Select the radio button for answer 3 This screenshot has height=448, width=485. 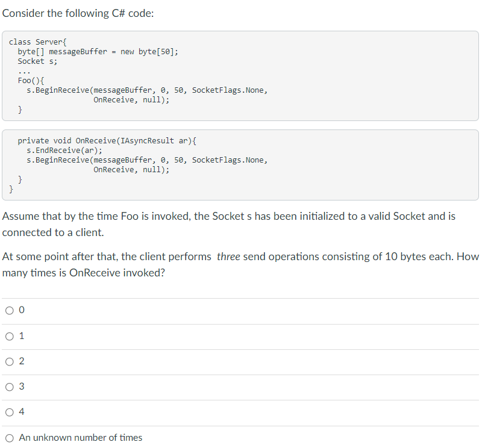10,387
